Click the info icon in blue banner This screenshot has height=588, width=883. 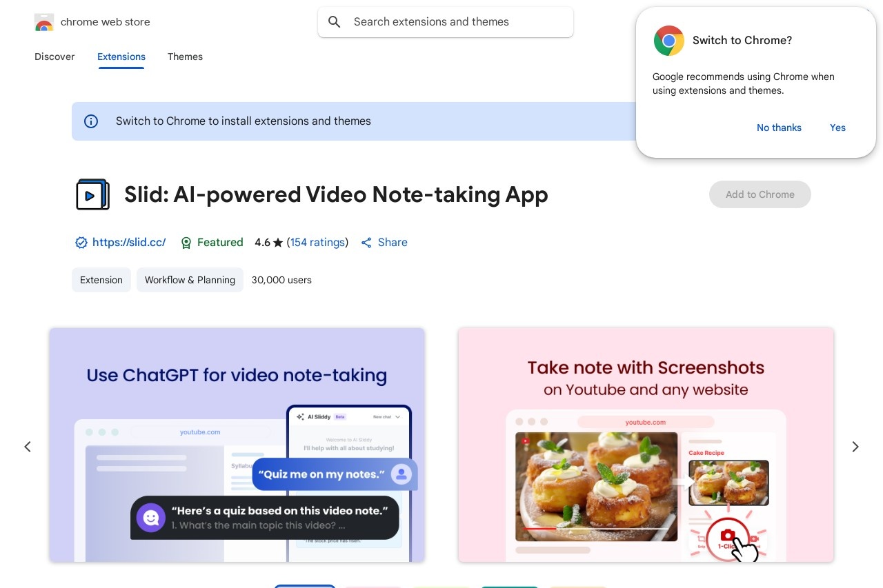[91, 121]
